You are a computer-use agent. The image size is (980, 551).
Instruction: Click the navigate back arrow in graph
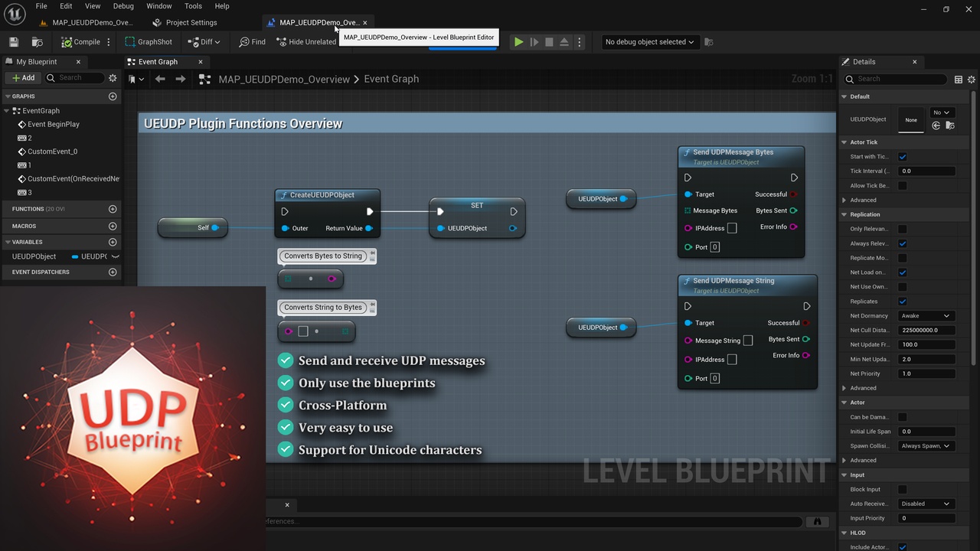pos(160,79)
